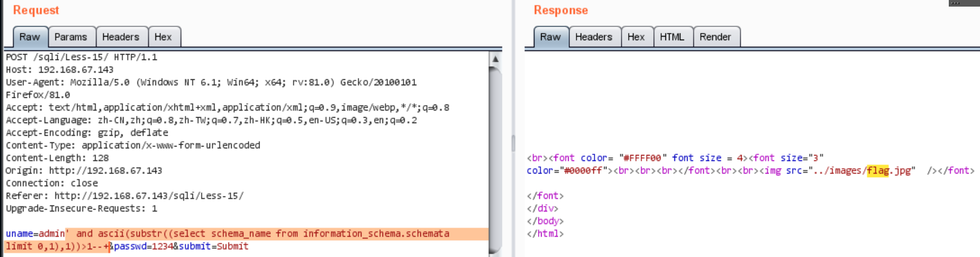Click the request scrollbar up arrow
This screenshot has height=257, width=980.
click(x=495, y=59)
